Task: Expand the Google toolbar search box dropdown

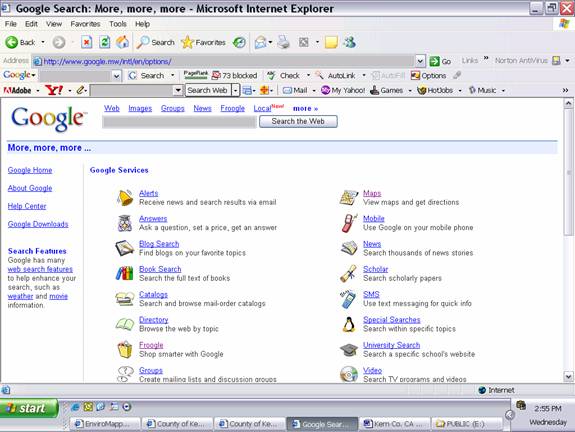Action: pyautogui.click(x=116, y=76)
